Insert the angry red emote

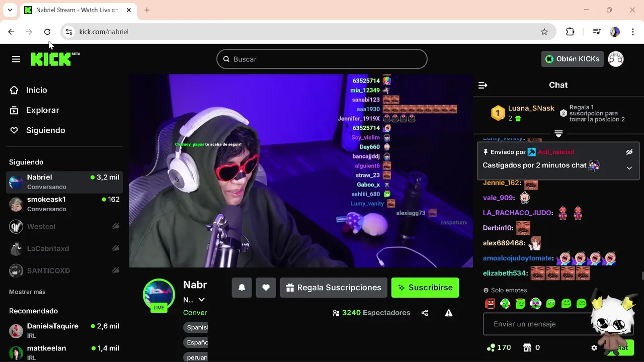coord(490,304)
